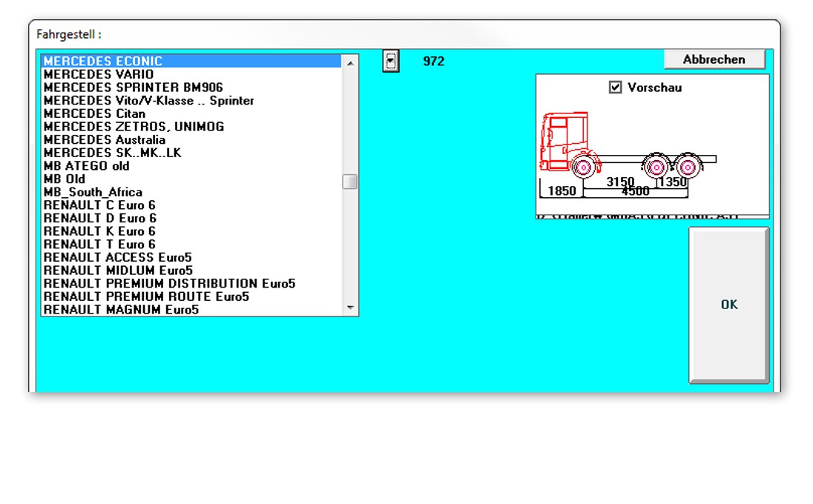The width and height of the screenshot is (813, 504).
Task: Choose RENAULT PREMIUM DISTRIBUTION Euro5
Action: point(191,283)
